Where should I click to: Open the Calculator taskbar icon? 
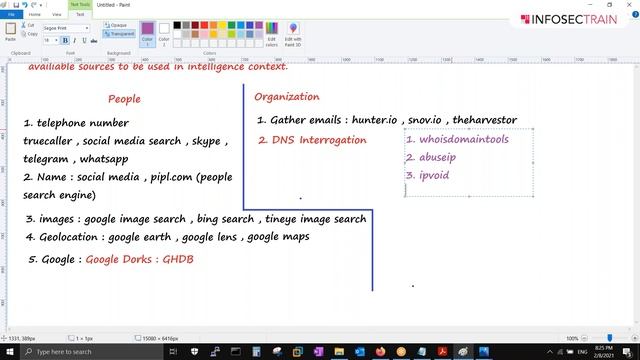(256, 351)
